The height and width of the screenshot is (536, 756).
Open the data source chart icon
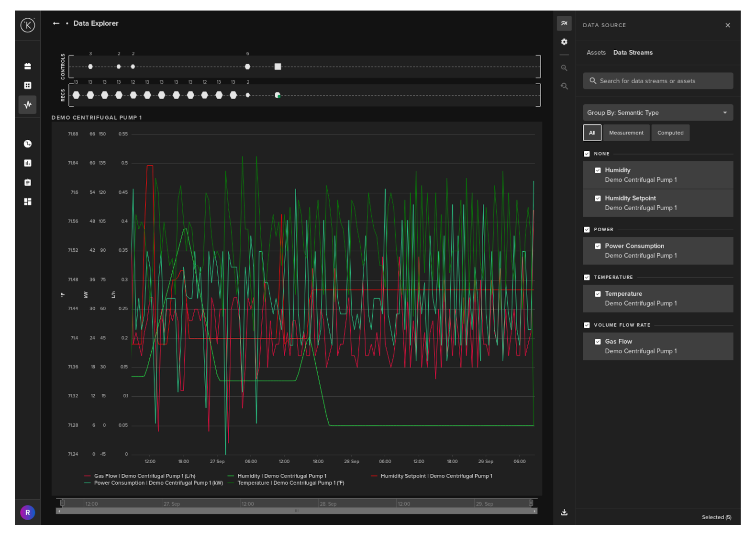pyautogui.click(x=564, y=23)
